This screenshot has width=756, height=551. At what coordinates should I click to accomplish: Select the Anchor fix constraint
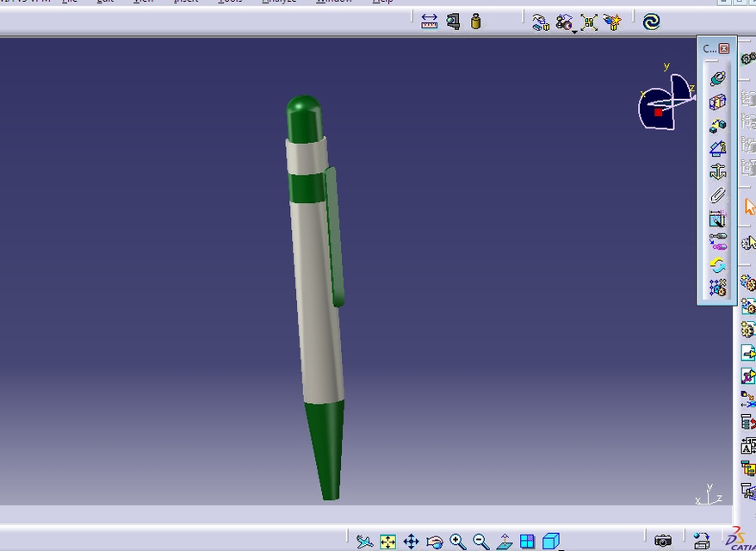716,170
